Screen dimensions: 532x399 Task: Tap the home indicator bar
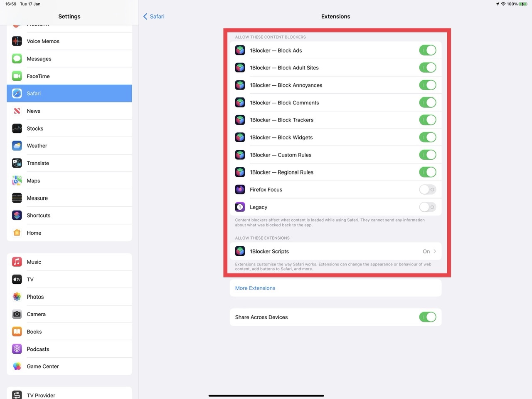[x=266, y=396]
